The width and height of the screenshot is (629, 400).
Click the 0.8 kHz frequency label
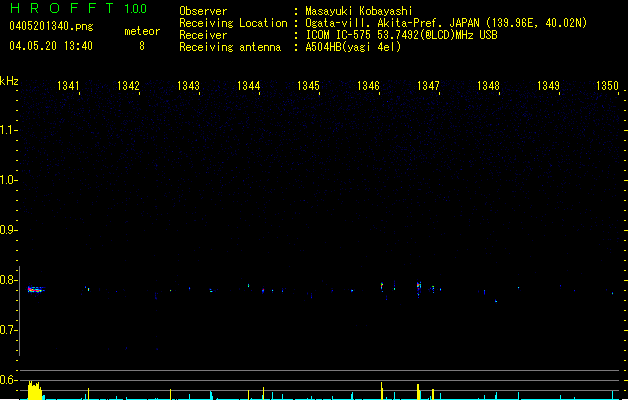pos(9,280)
